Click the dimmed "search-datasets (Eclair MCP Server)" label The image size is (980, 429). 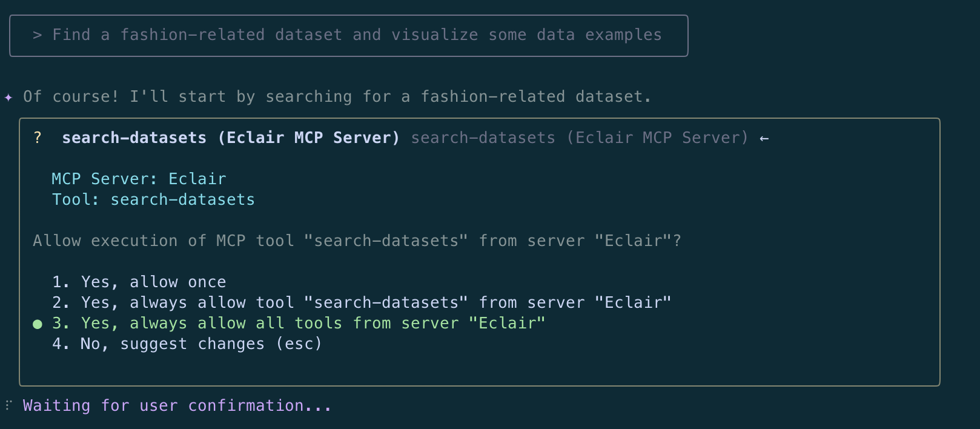point(579,138)
